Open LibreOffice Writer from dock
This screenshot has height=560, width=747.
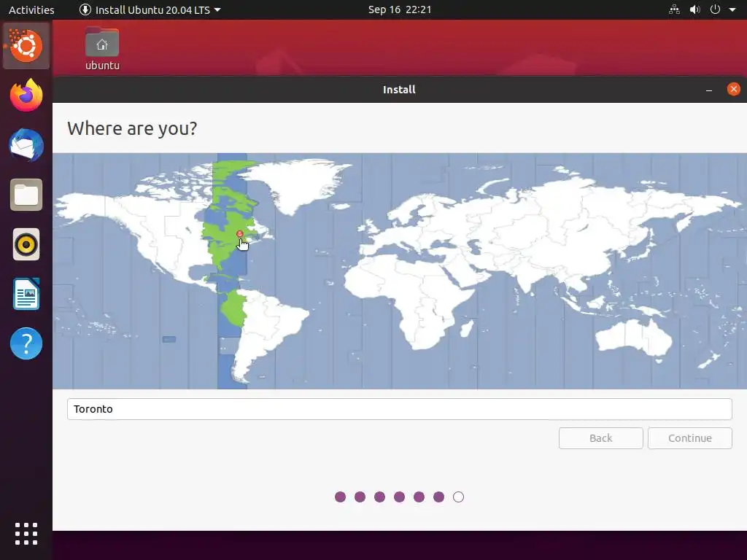pyautogui.click(x=26, y=294)
